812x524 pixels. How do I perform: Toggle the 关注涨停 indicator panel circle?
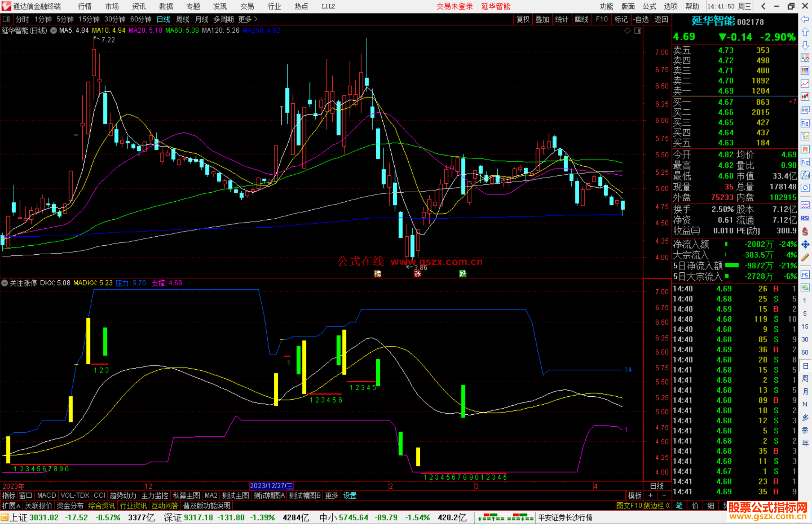point(5,283)
